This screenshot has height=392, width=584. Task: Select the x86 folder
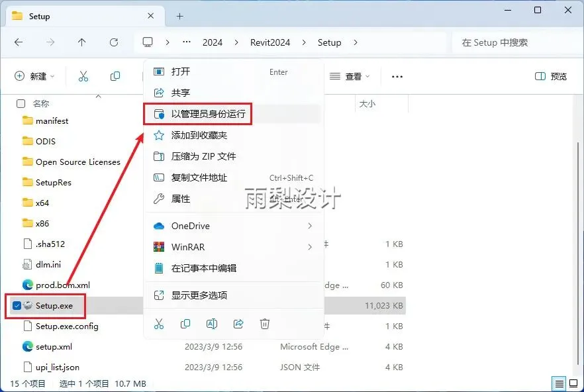(42, 223)
